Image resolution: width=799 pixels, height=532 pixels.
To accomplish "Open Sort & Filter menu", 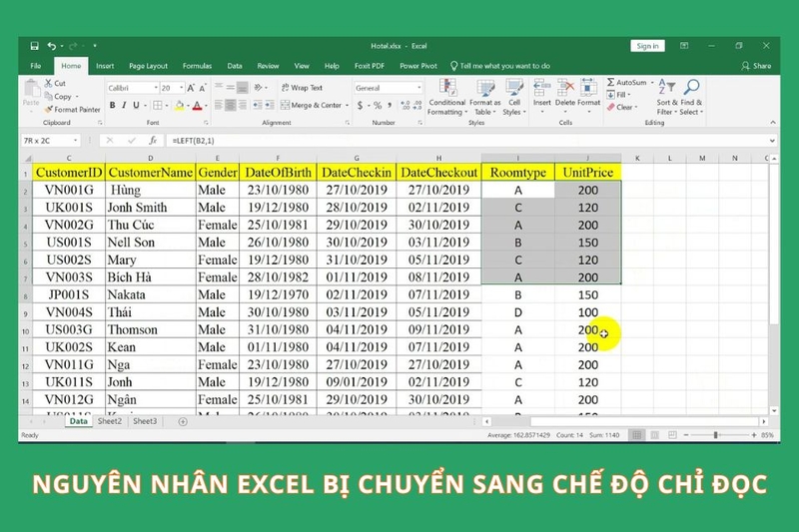I will tap(666, 97).
